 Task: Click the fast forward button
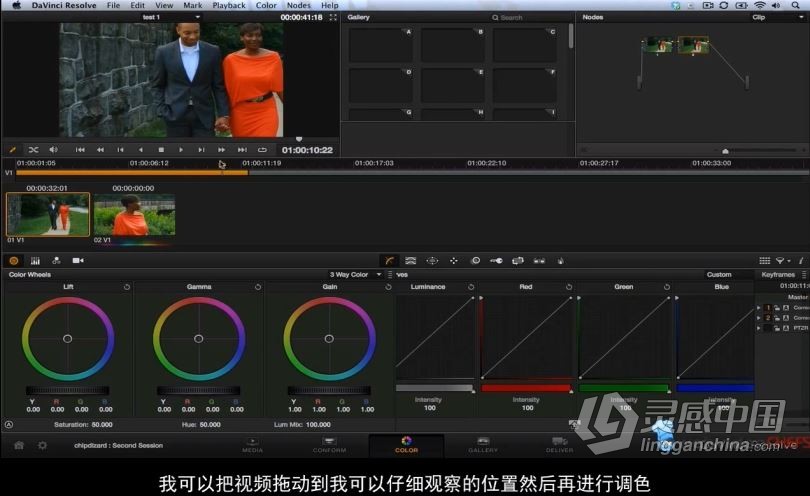click(221, 150)
